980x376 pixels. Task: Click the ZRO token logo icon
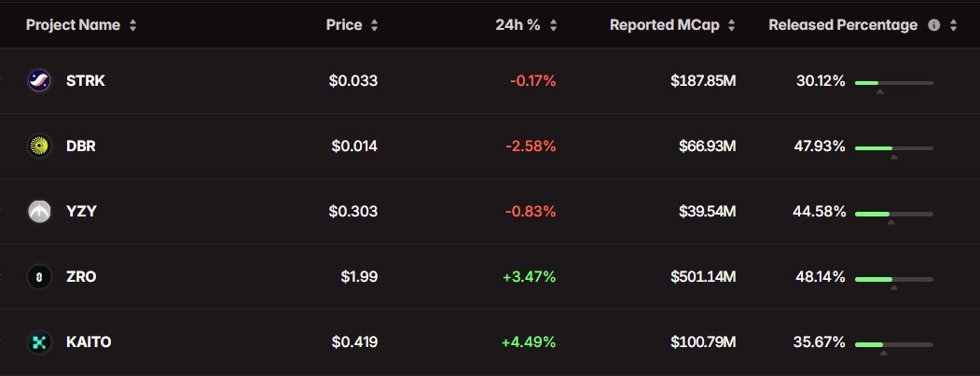39,277
